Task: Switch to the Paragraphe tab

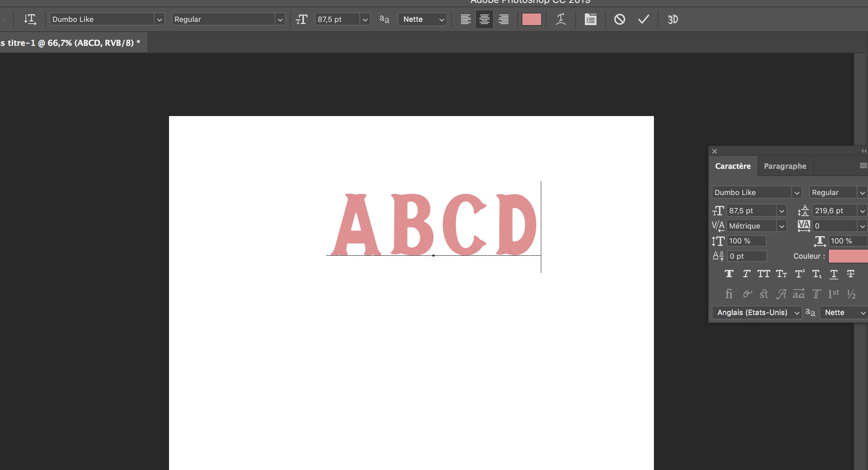Action: (x=785, y=166)
